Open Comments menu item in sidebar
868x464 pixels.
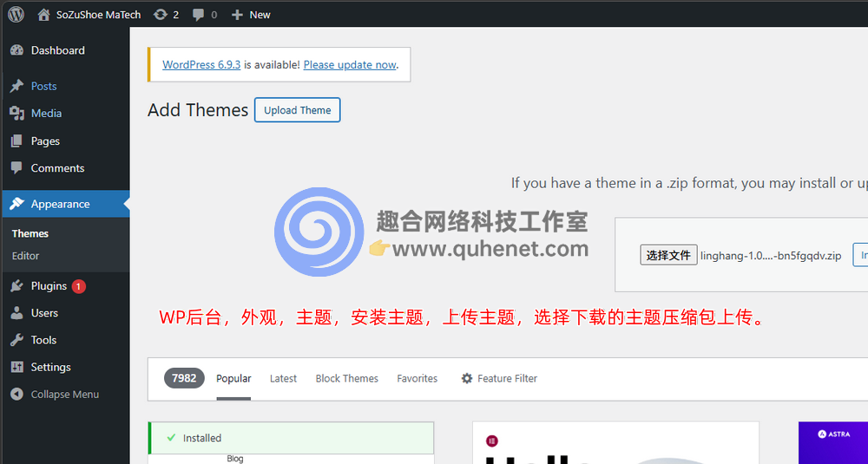(x=65, y=168)
